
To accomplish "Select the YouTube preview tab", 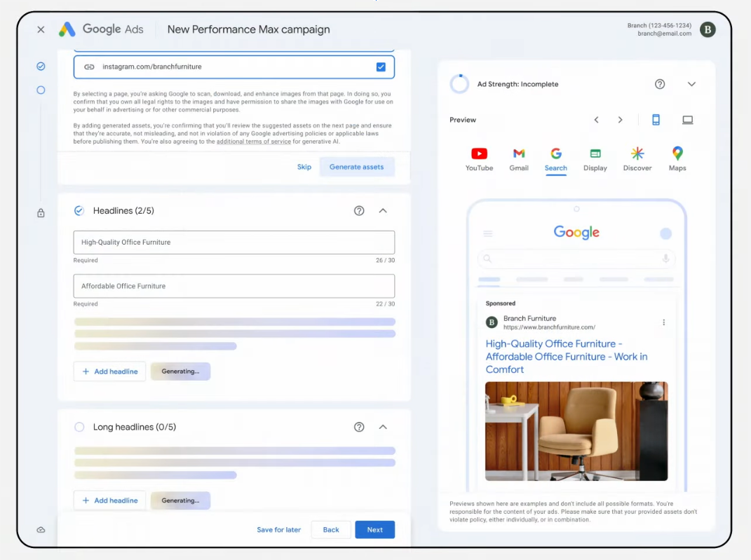I will click(x=479, y=159).
